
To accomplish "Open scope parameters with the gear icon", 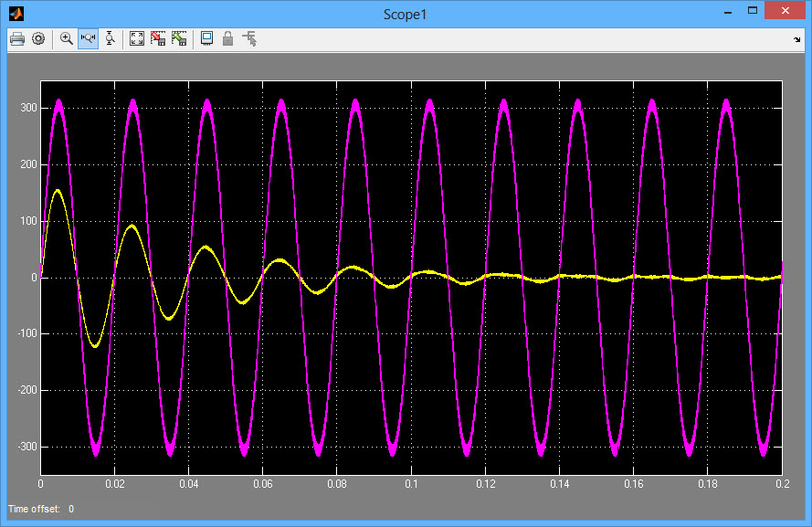I will tap(38, 39).
